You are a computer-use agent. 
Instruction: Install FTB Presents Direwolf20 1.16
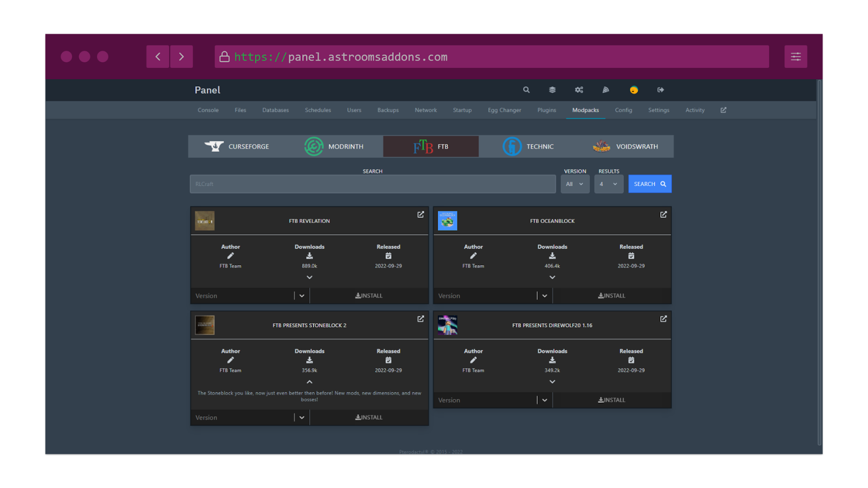pos(611,400)
